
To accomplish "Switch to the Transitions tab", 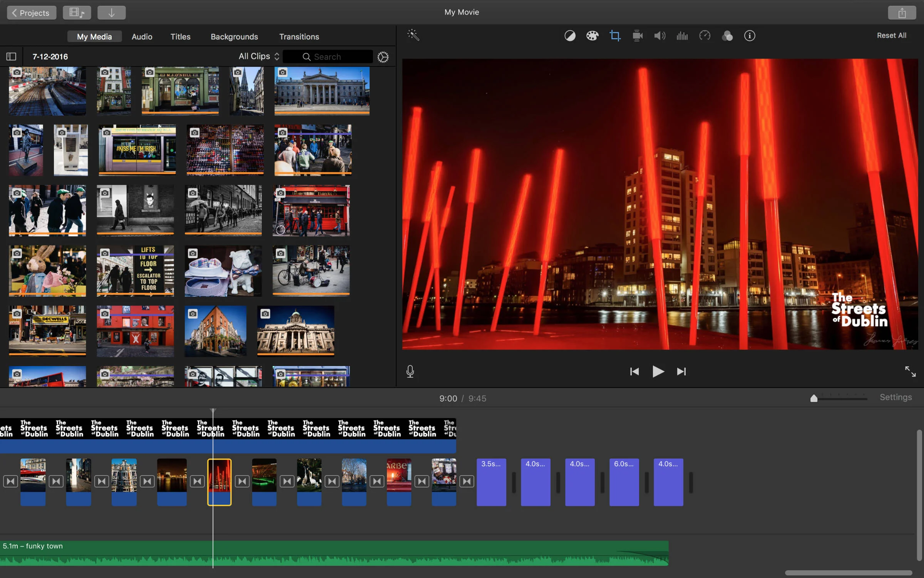I will coord(299,37).
